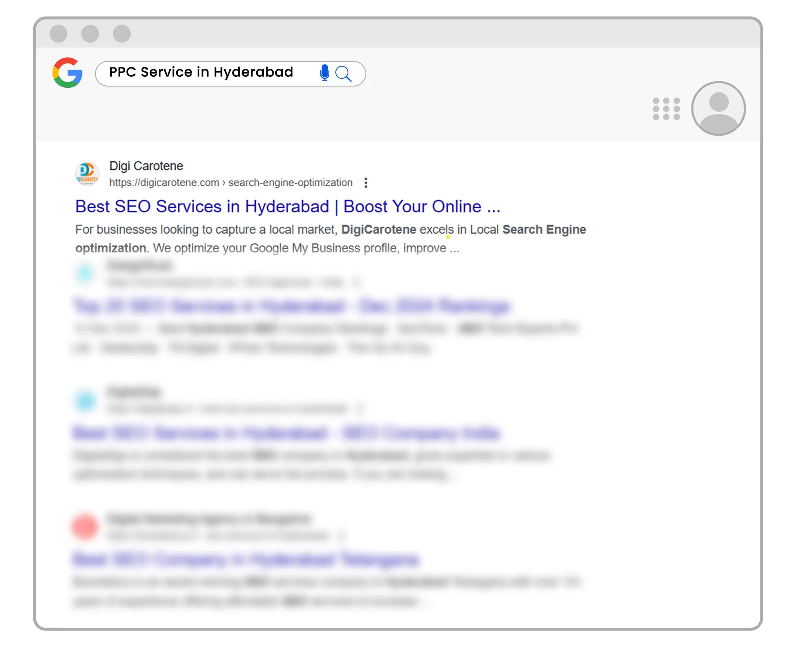Click the first gray window control dot
Screen dimensions: 812x650
click(58, 34)
